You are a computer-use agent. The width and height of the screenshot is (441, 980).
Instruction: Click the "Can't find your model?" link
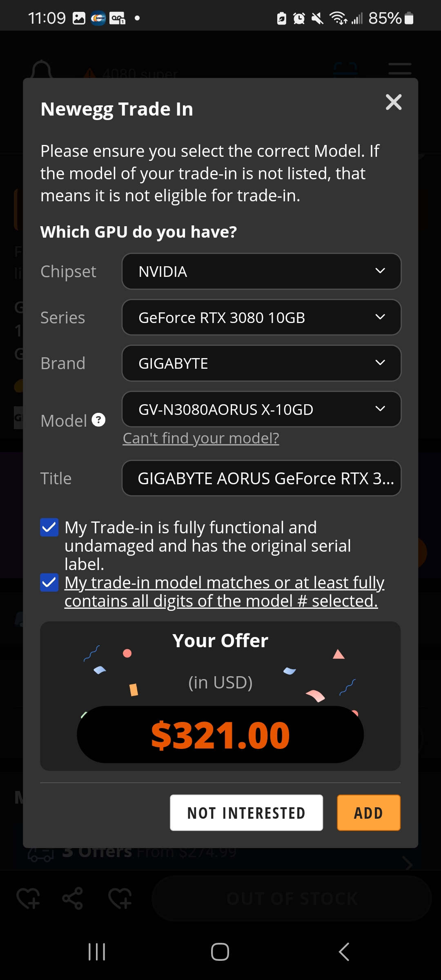[x=201, y=438]
